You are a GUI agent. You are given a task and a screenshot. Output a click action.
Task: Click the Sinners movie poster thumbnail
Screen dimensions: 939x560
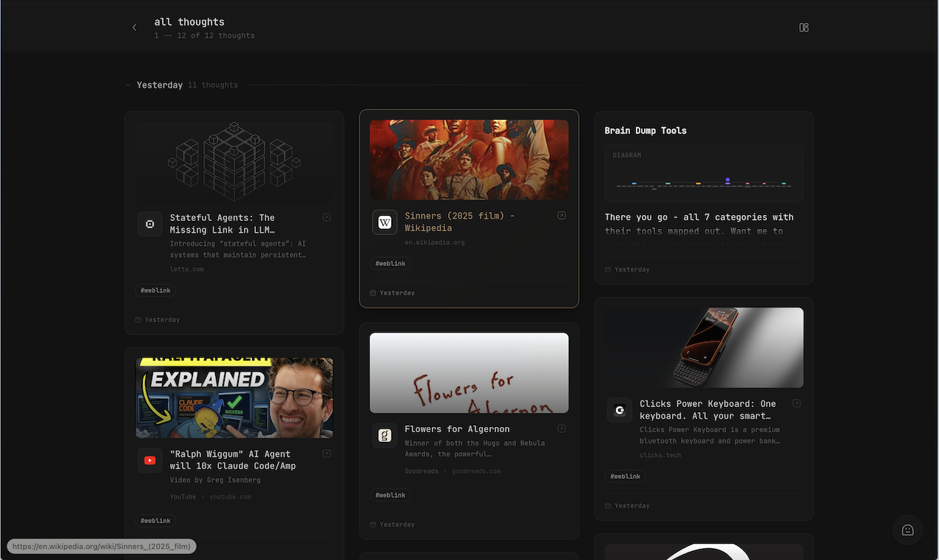(469, 159)
